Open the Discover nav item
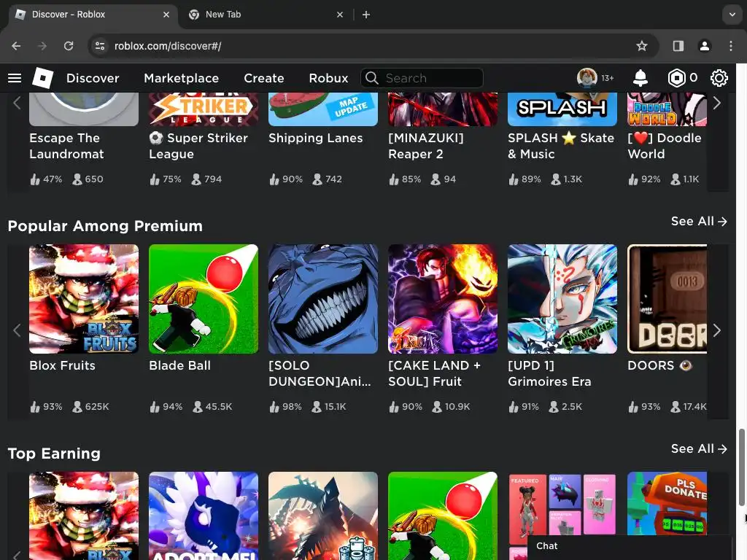 click(x=93, y=77)
